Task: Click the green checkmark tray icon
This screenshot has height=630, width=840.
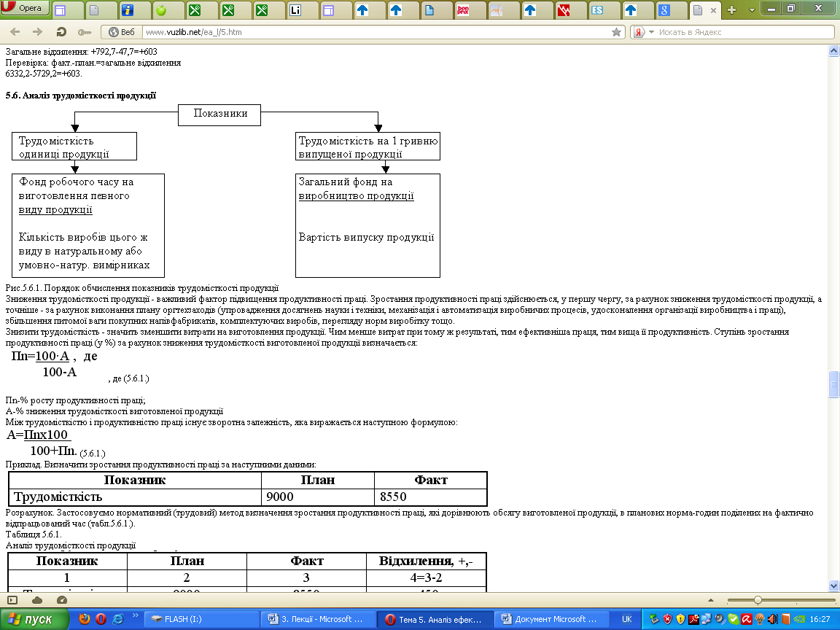Action: point(733,619)
